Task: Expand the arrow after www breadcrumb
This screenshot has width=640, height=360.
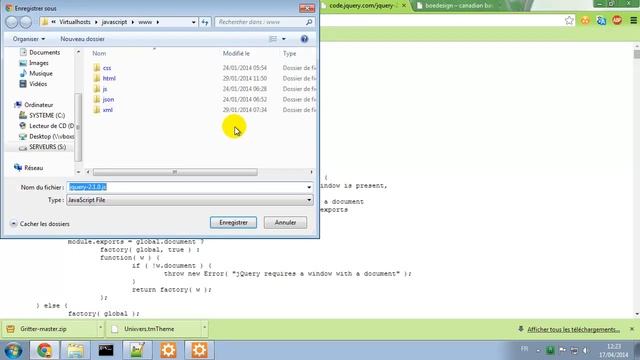Action: coord(158,22)
